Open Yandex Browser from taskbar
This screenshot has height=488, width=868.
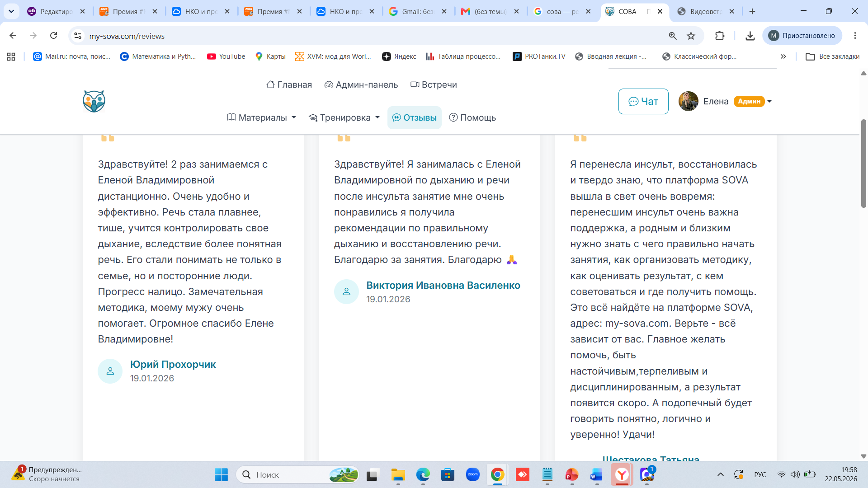coord(622,475)
